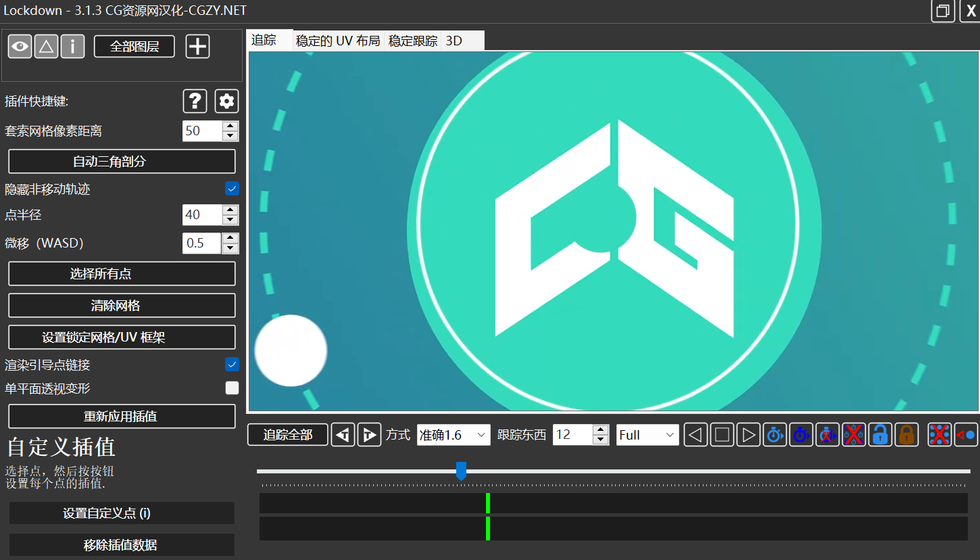Click the 全部图层 button
This screenshot has width=980, height=560.
pyautogui.click(x=134, y=46)
